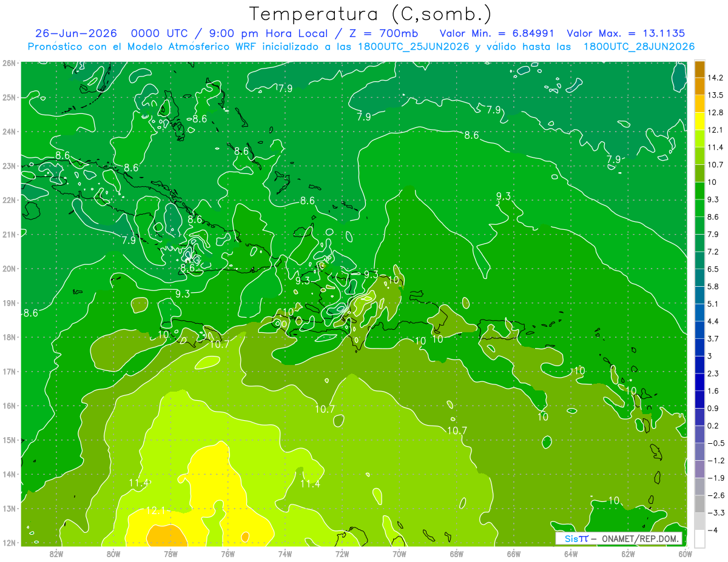Screen dimensions: 728x562
Task: Click the 15N latitude axis label
Action: pos(8,440)
